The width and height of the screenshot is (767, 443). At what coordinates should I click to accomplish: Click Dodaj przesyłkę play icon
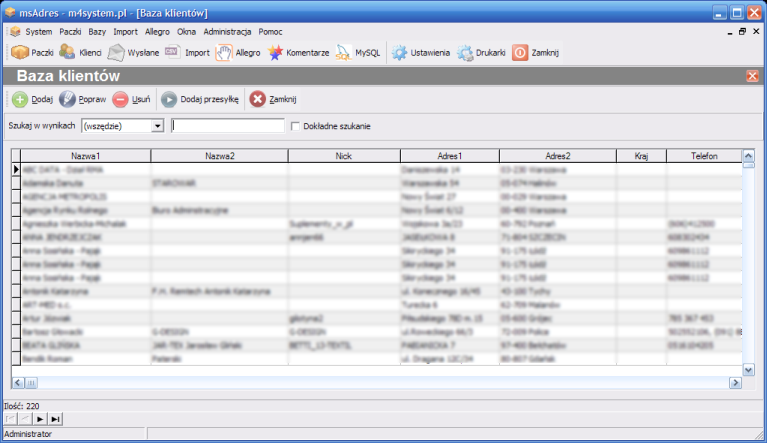click(169, 99)
